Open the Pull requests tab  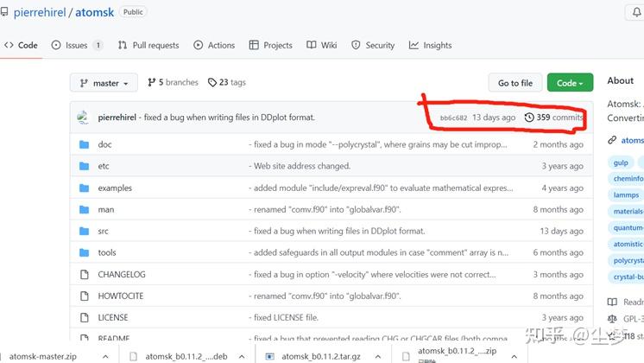(148, 45)
